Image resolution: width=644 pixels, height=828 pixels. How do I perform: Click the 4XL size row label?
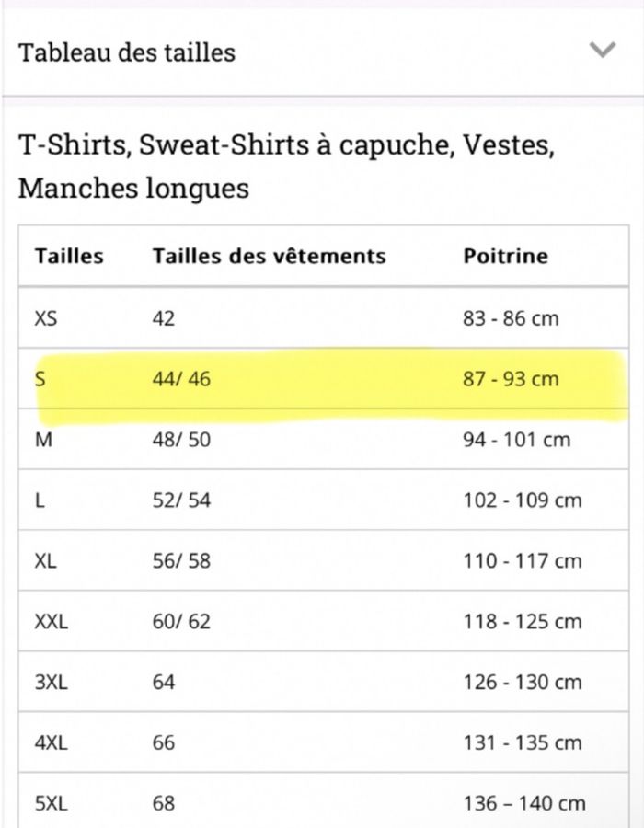[x=52, y=742]
